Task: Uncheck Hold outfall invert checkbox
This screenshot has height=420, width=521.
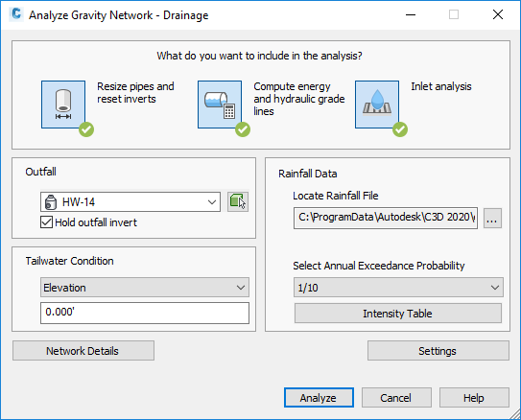Action: pos(46,222)
